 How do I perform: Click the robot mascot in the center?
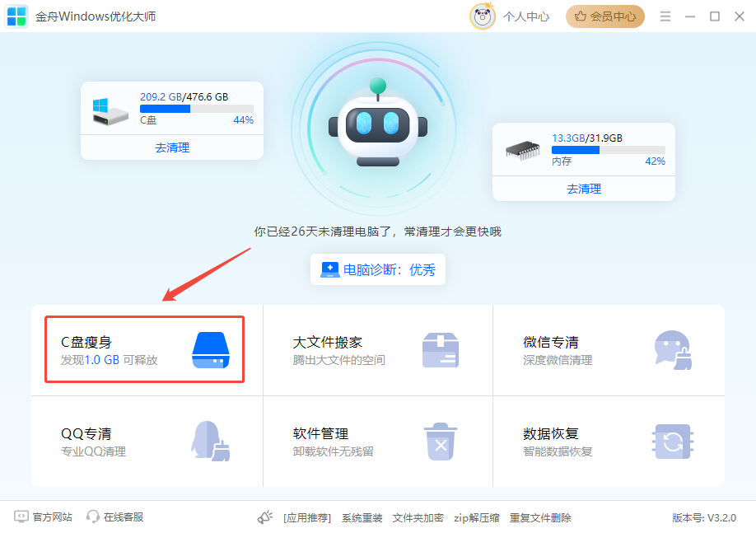pyautogui.click(x=378, y=124)
